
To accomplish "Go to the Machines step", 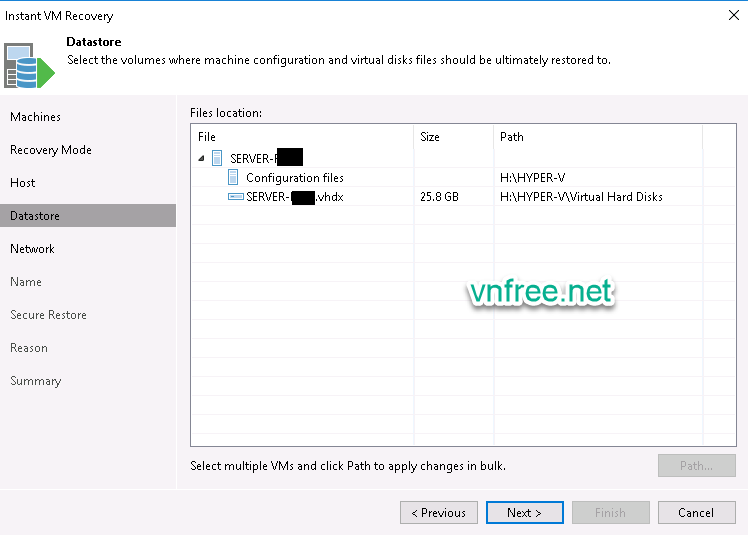I will click(x=35, y=117).
